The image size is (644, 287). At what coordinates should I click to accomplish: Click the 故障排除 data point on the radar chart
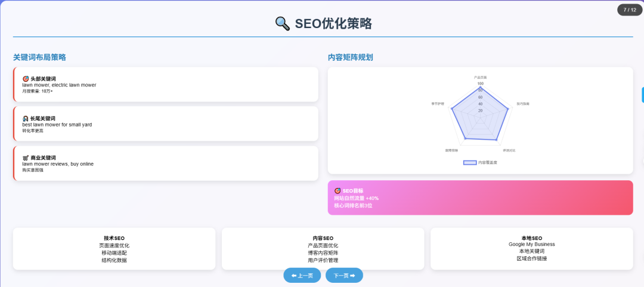pos(465,138)
